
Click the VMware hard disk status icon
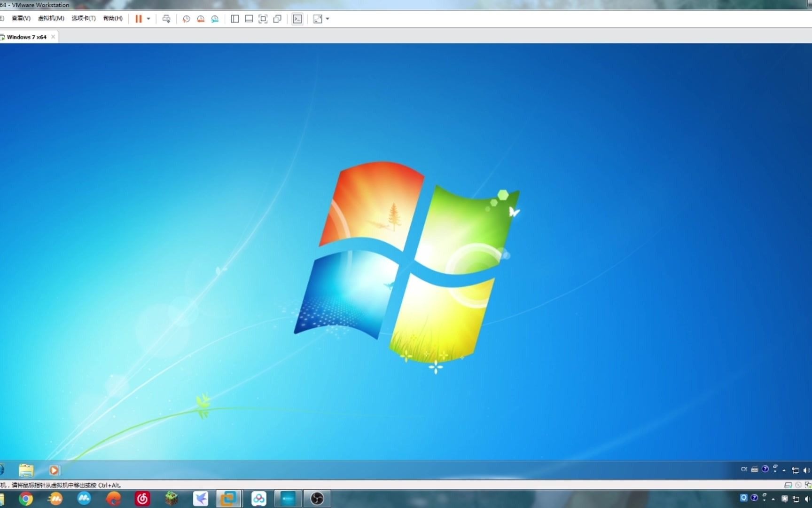788,485
